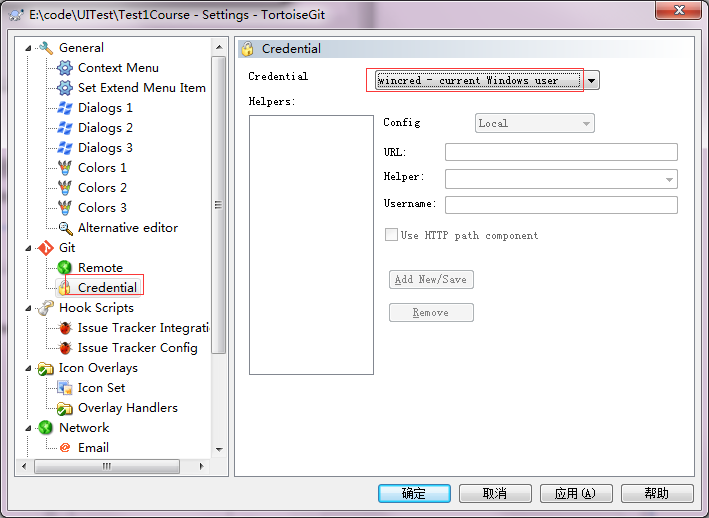Click the Set Extend Menu Item gear icon

click(65, 88)
